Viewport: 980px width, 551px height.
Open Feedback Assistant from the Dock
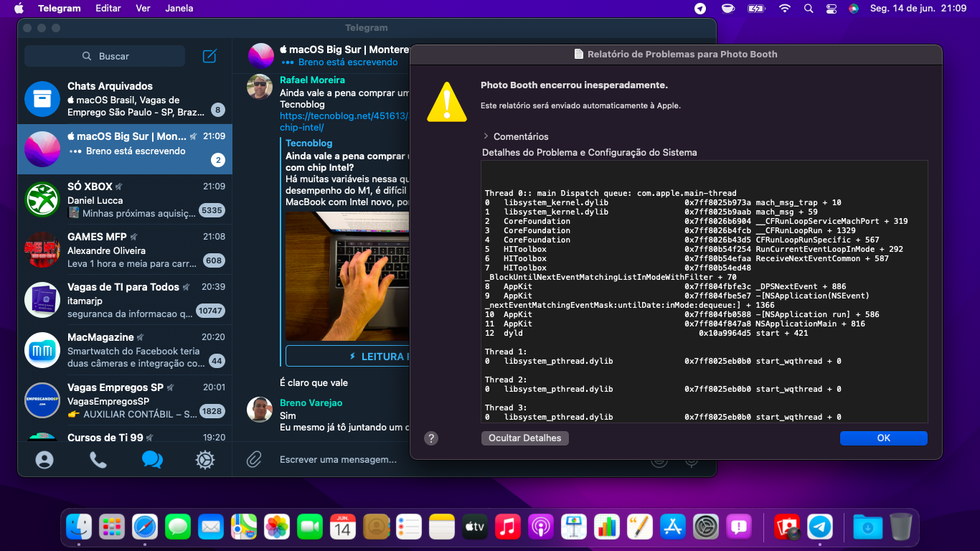coord(739,527)
